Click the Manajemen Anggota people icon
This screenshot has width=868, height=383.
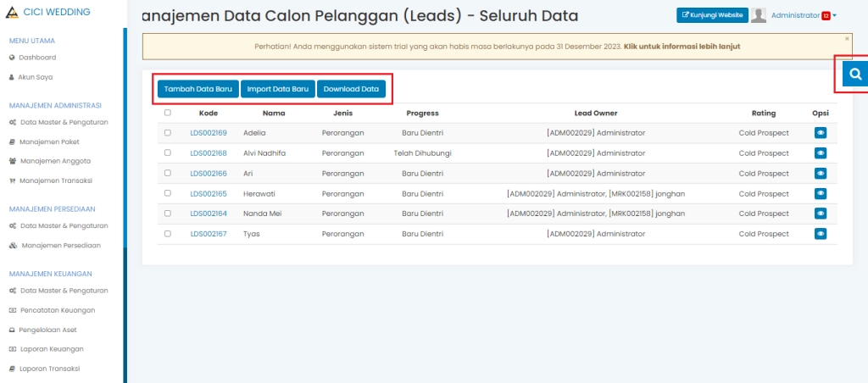[x=13, y=161]
